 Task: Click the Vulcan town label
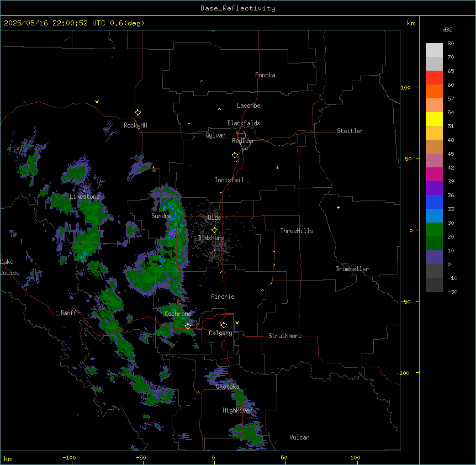(x=299, y=437)
